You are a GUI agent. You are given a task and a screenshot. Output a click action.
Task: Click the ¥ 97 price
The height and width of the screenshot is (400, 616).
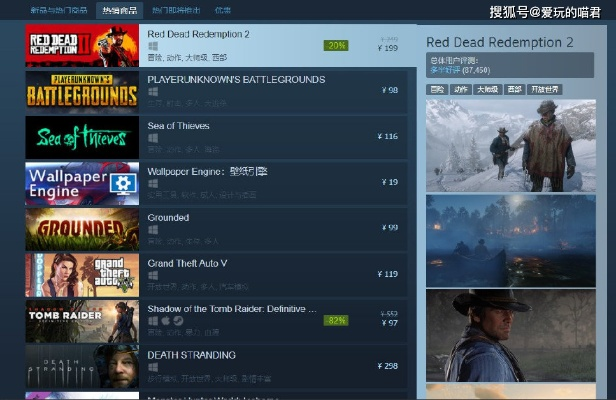390,323
